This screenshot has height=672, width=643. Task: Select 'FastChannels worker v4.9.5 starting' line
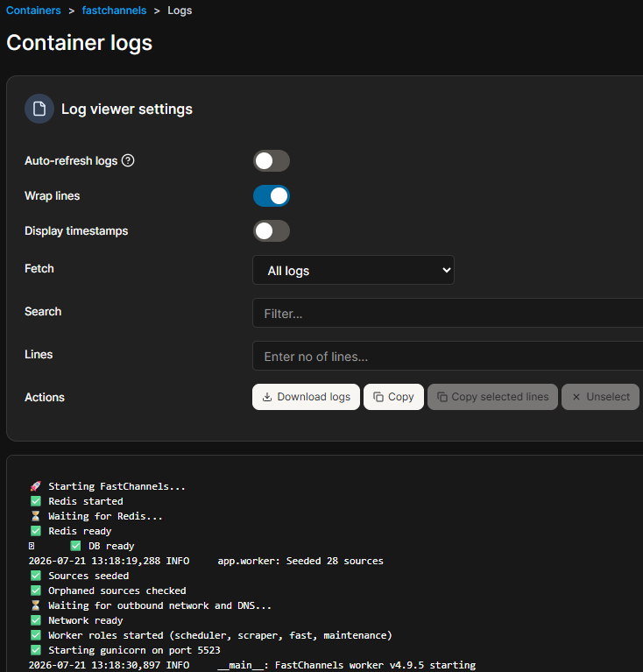pos(252,665)
